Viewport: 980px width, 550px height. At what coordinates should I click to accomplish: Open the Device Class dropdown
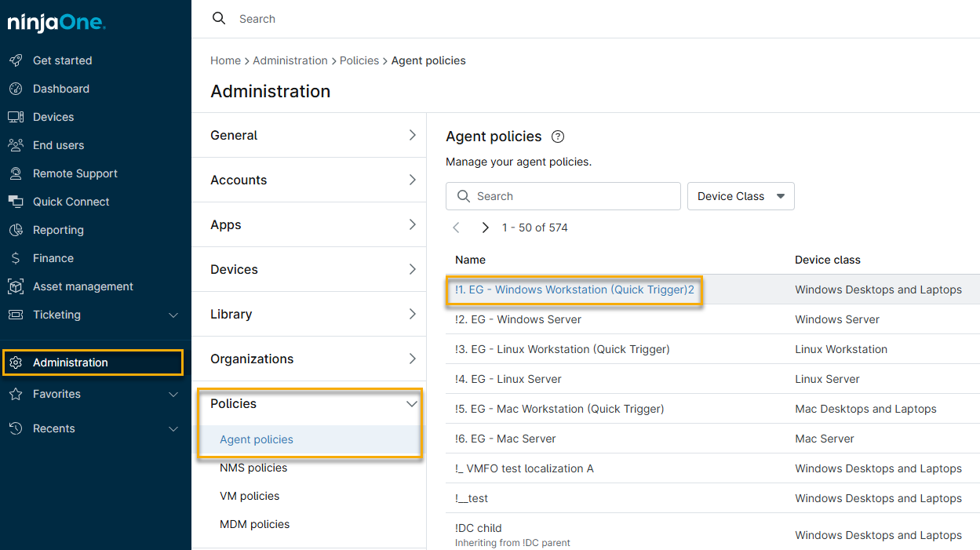pyautogui.click(x=741, y=196)
